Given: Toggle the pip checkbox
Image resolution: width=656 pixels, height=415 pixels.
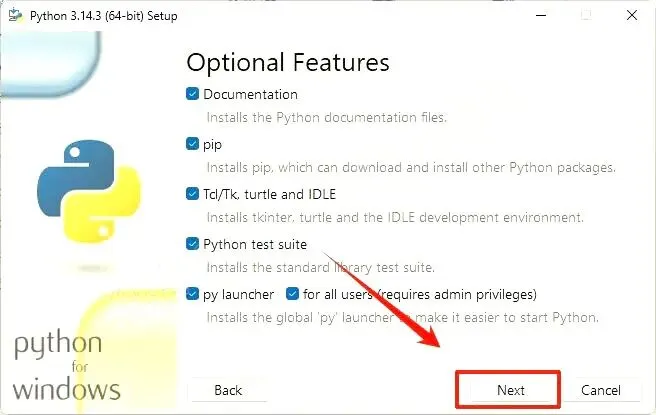Looking at the screenshot, I should 193,144.
